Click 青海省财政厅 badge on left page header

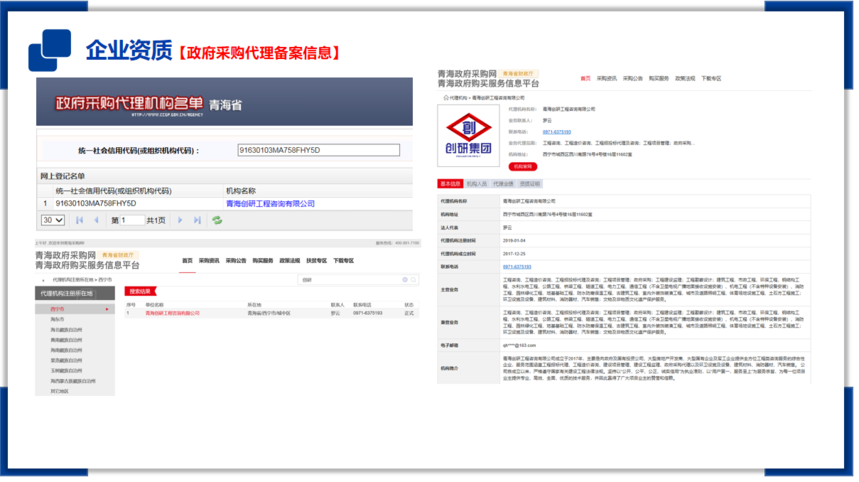click(118, 255)
